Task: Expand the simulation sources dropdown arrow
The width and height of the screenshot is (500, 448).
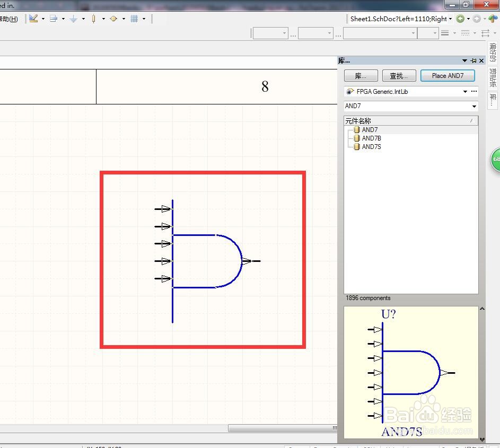Action: tap(124, 19)
